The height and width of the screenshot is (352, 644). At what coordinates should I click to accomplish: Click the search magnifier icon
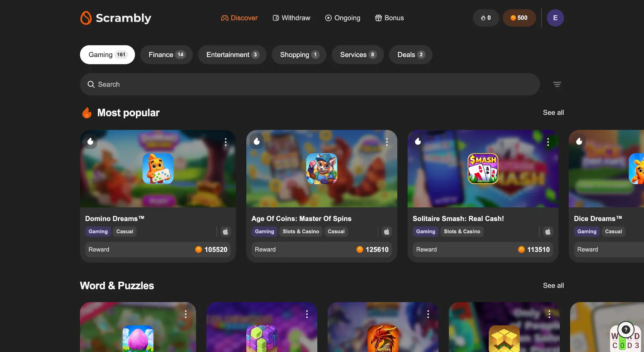point(91,84)
